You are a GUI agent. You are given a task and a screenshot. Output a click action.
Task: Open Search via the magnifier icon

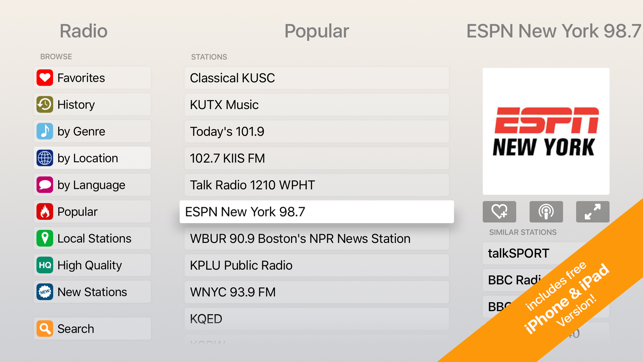pyautogui.click(x=45, y=328)
